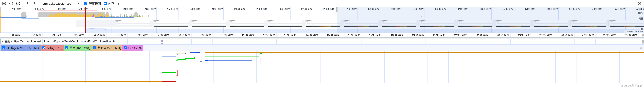
Task: Click the 网络 network overview label
Action: click(x=641, y=19)
